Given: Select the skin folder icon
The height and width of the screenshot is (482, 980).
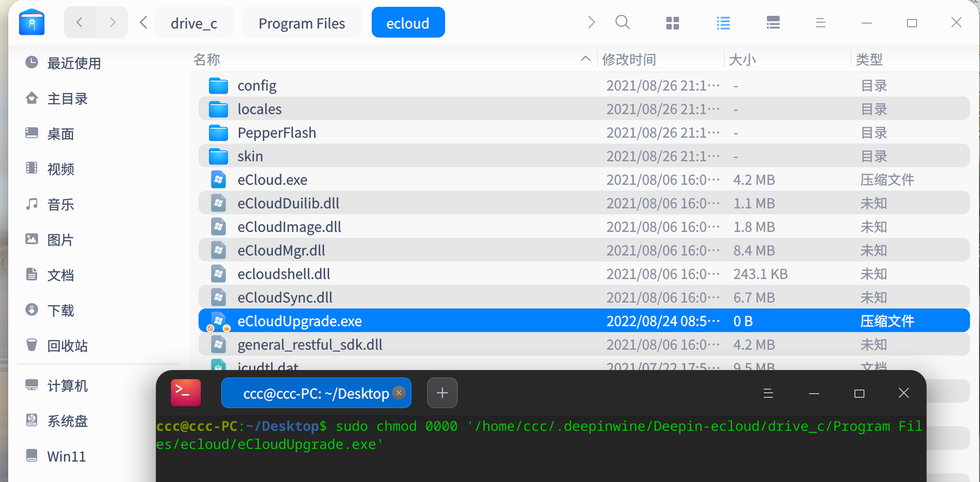Looking at the screenshot, I should 218,156.
